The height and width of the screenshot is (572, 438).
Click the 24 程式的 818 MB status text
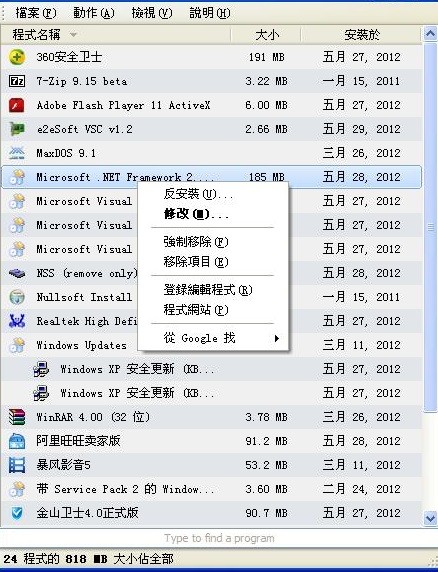88,559
